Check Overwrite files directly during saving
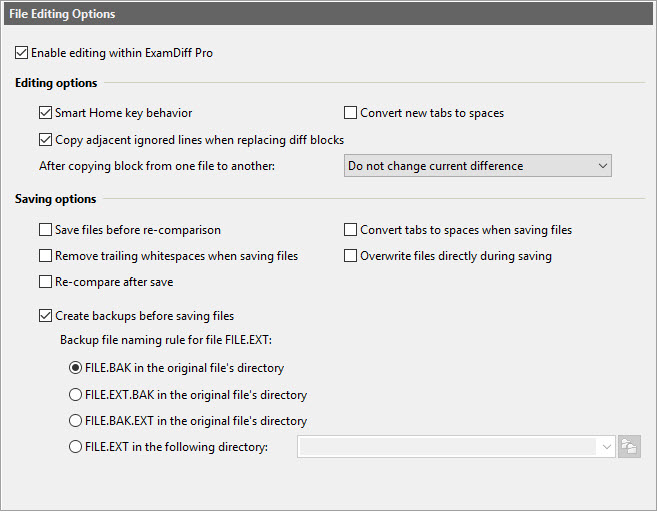The height and width of the screenshot is (512, 658). 351,256
